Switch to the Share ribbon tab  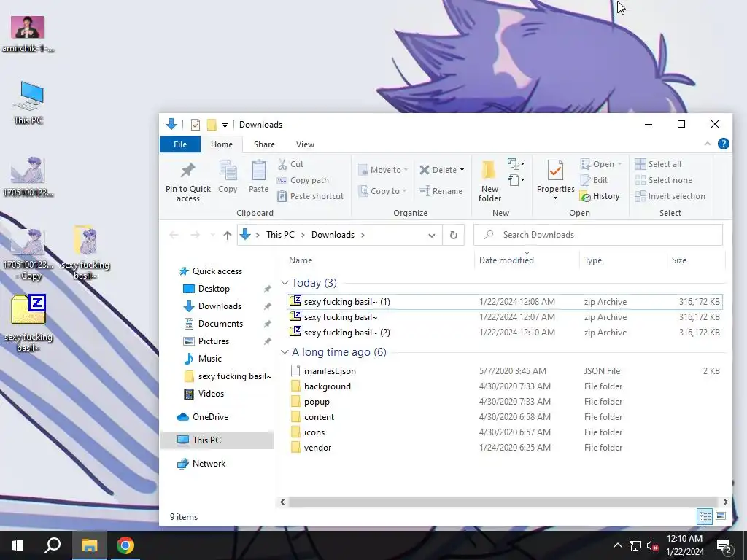264,144
